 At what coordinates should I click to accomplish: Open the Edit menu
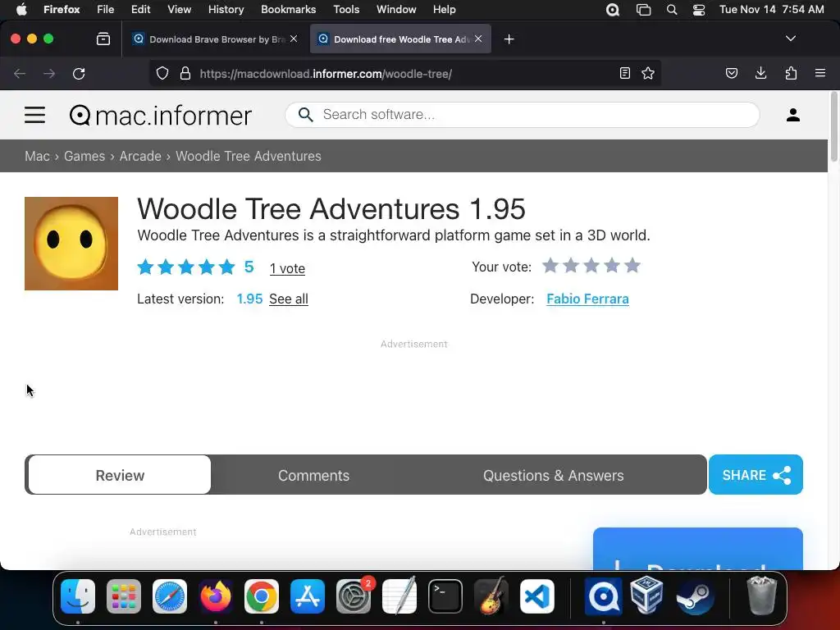(140, 9)
